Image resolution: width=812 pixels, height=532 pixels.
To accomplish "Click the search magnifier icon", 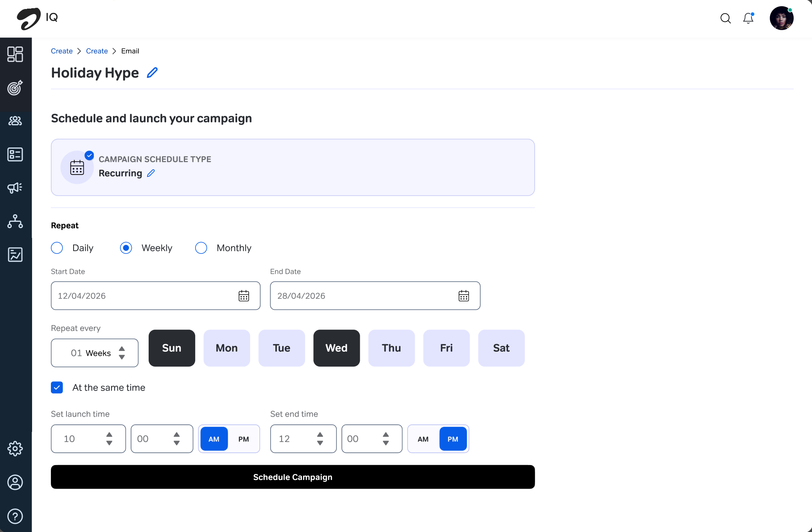I will (x=726, y=18).
